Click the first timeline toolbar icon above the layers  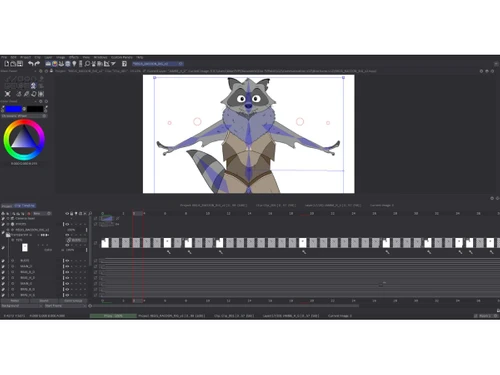point(3,213)
